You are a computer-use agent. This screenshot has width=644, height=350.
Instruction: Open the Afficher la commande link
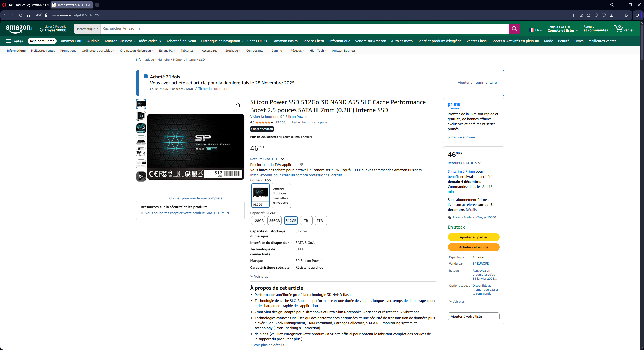[x=213, y=89]
